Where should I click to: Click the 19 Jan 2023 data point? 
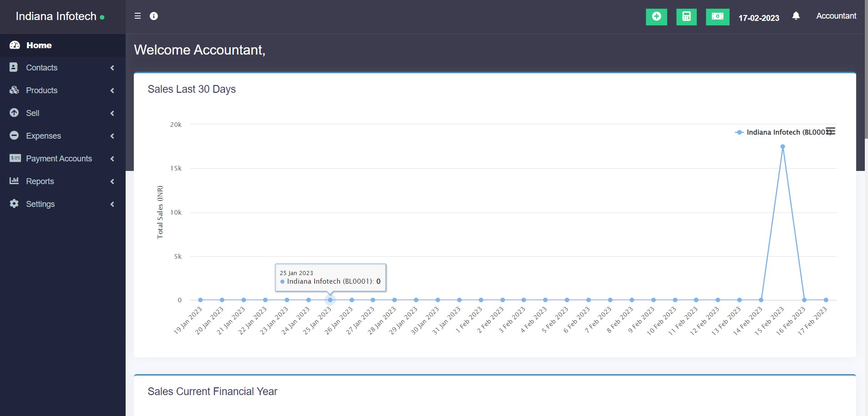point(200,300)
